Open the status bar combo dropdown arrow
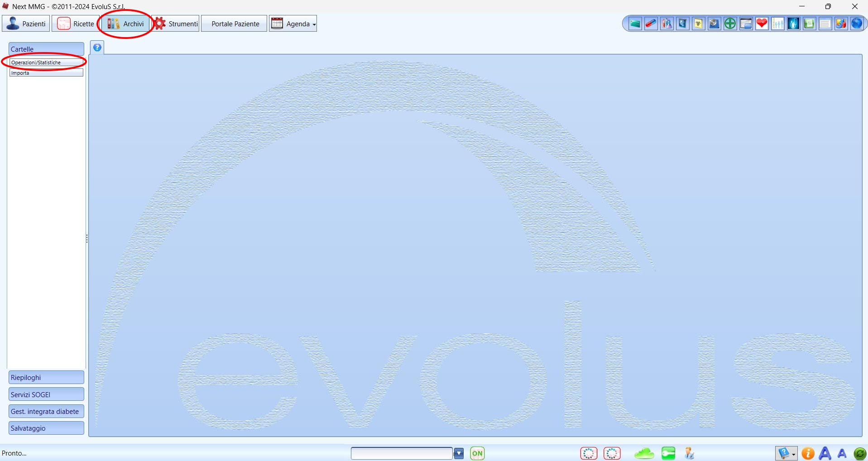 point(459,453)
